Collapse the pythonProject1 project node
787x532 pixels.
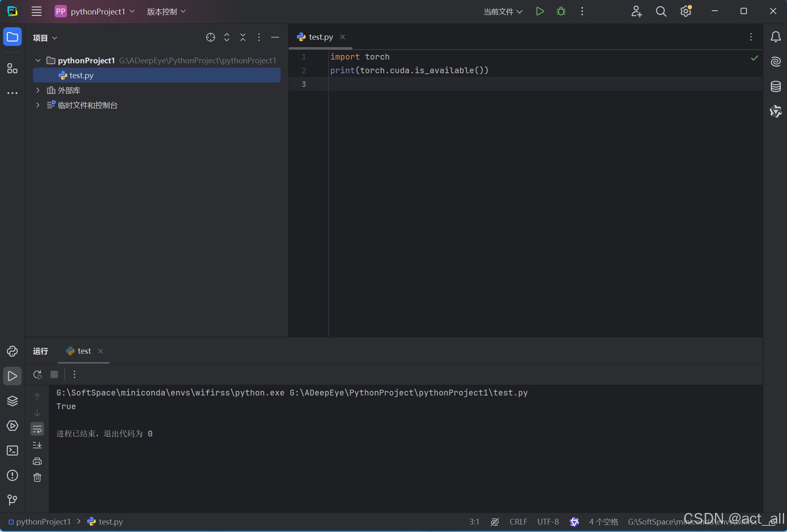[x=38, y=60]
